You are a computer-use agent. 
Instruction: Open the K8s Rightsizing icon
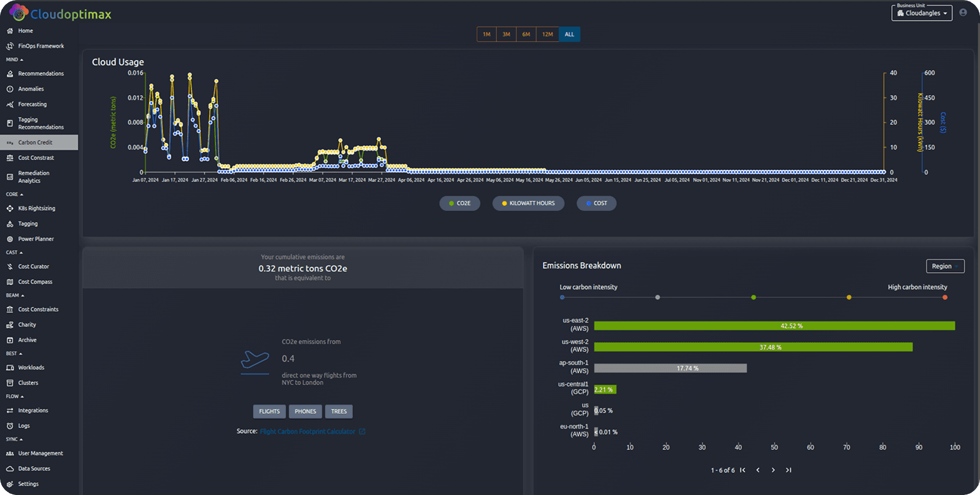pos(10,208)
